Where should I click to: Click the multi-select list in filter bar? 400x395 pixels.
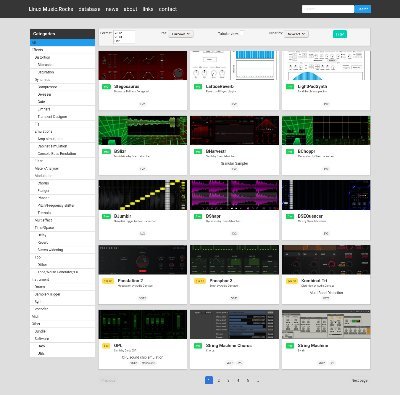pyautogui.click(x=124, y=37)
